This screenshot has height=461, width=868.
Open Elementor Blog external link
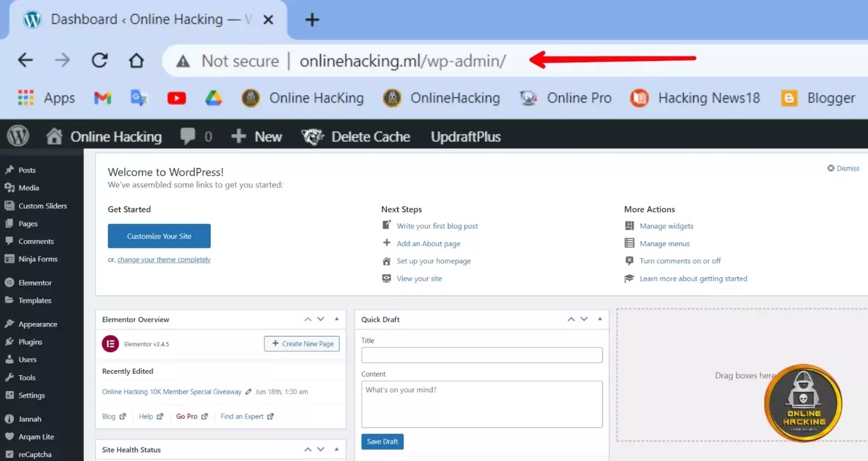click(114, 416)
